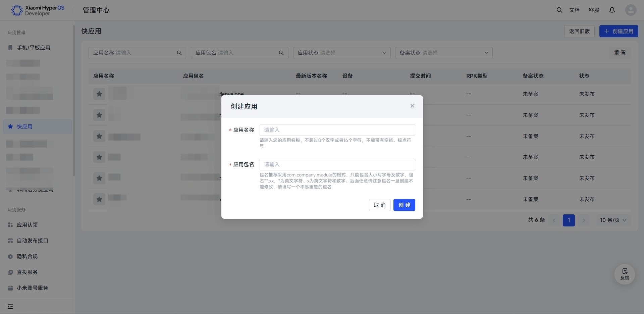This screenshot has width=644, height=314.
Task: Click 取消 to cancel the dialog
Action: (x=379, y=205)
